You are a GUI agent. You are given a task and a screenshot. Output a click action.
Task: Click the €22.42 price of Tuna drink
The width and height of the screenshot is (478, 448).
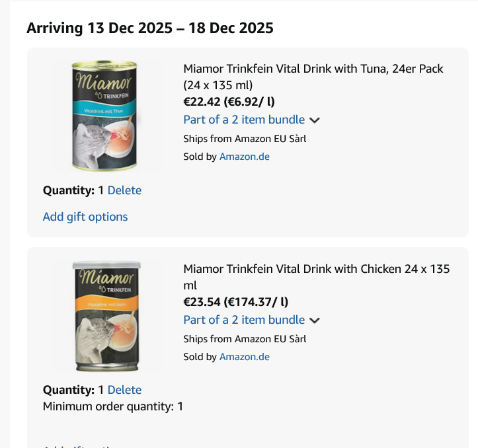[x=202, y=101]
